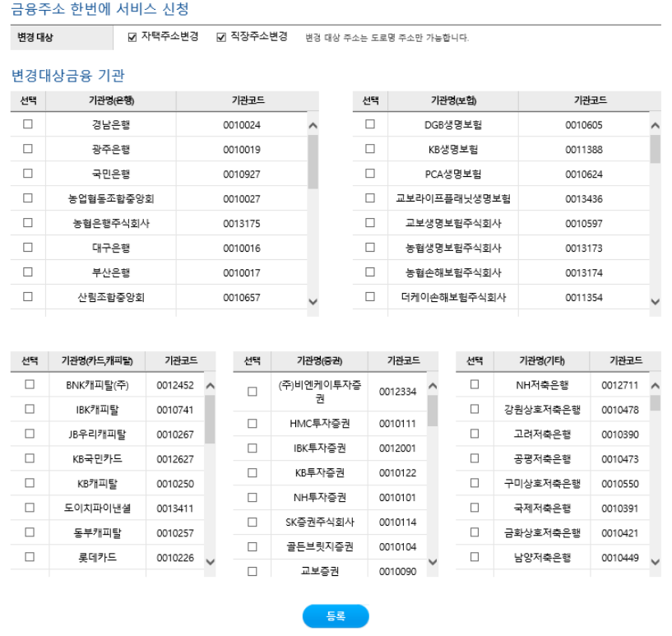672x636 pixels.
Task: Check the KB투자증권 checkbox
Action: click(253, 473)
